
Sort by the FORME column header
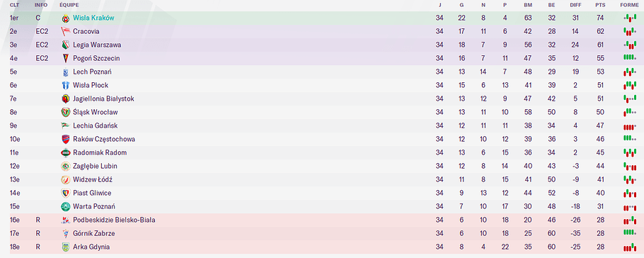[630, 5]
